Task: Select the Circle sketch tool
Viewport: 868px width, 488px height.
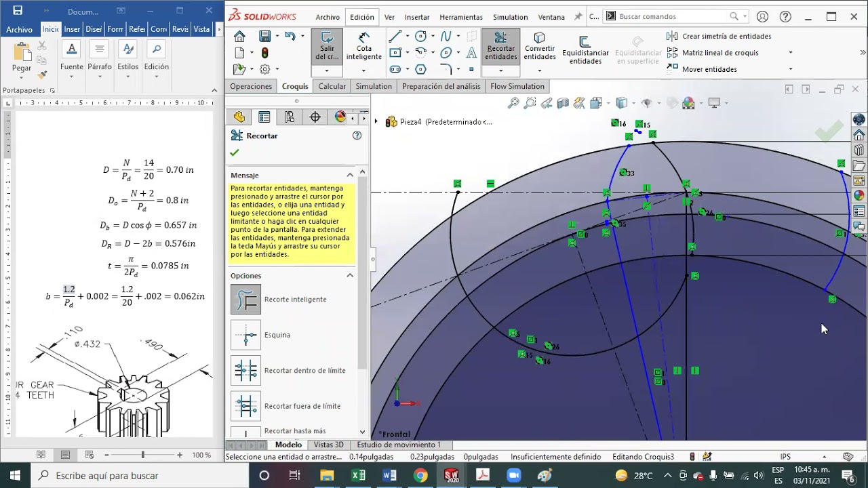Action: (420, 37)
